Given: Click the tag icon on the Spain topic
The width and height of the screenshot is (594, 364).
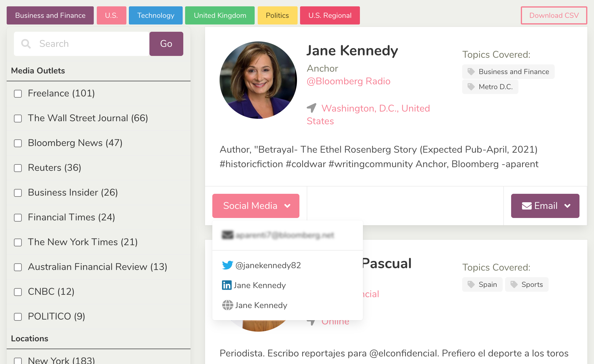Looking at the screenshot, I should pyautogui.click(x=471, y=284).
